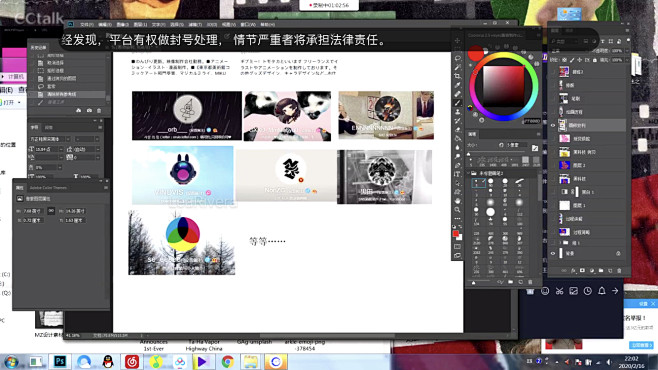Switch to the Adobe Color Themes tab
Screen dimensions: 658x370
click(48, 188)
